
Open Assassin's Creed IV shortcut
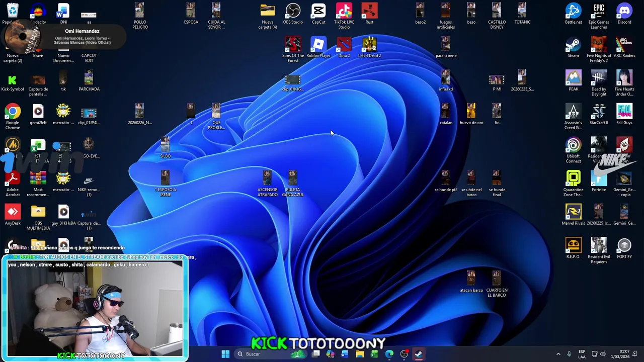[x=574, y=117]
